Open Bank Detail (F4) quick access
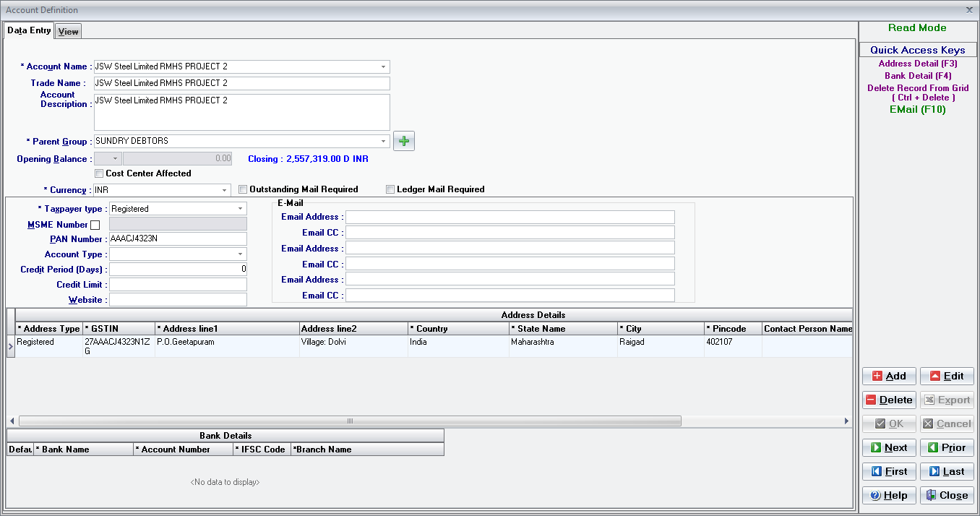Viewport: 980px width, 516px height. 917,76
